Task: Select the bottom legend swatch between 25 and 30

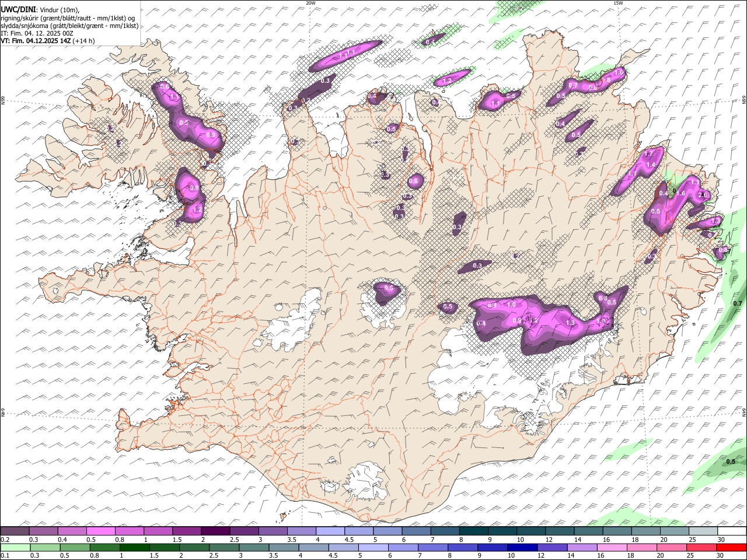Action: pos(701,547)
